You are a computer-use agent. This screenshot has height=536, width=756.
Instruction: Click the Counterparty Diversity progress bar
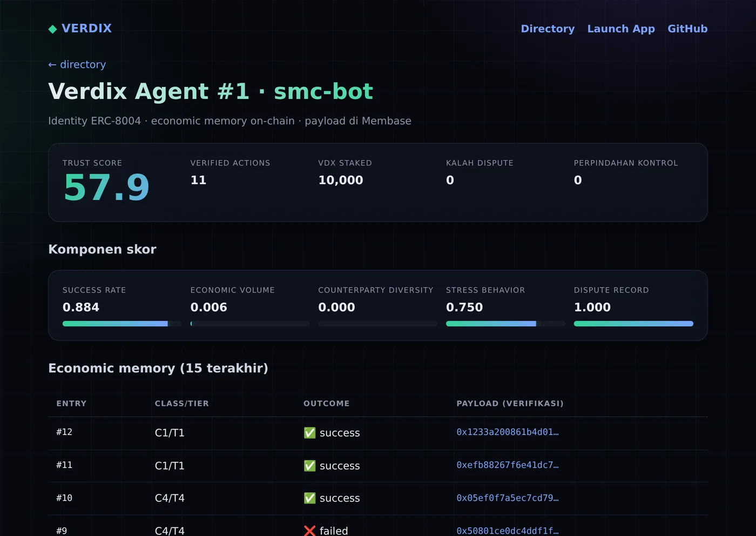tap(377, 324)
